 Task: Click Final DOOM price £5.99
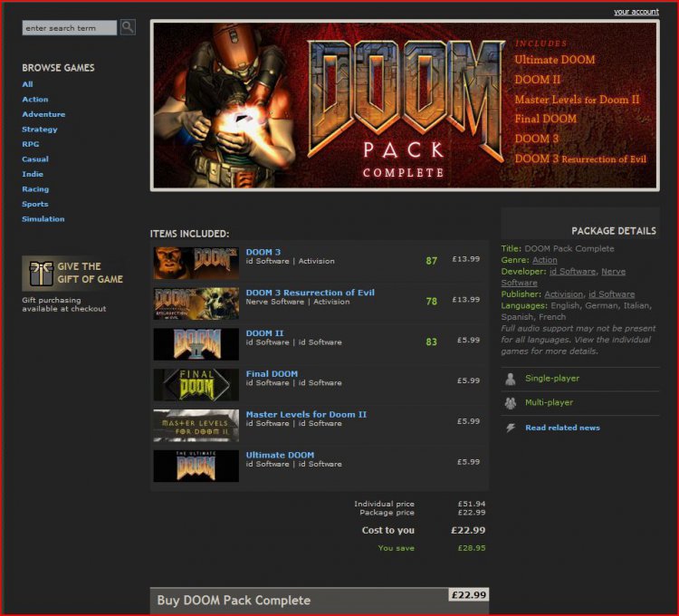[x=469, y=380]
